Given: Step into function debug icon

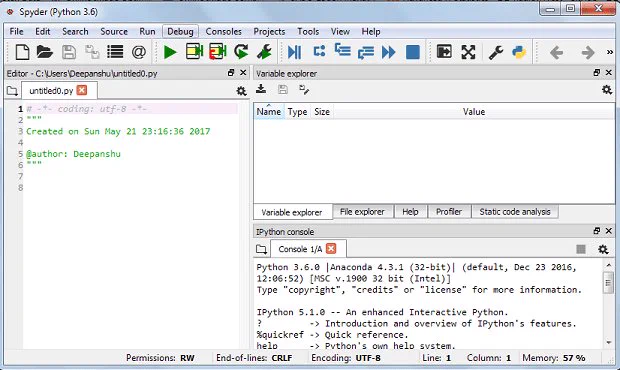Looking at the screenshot, I should [x=342, y=51].
